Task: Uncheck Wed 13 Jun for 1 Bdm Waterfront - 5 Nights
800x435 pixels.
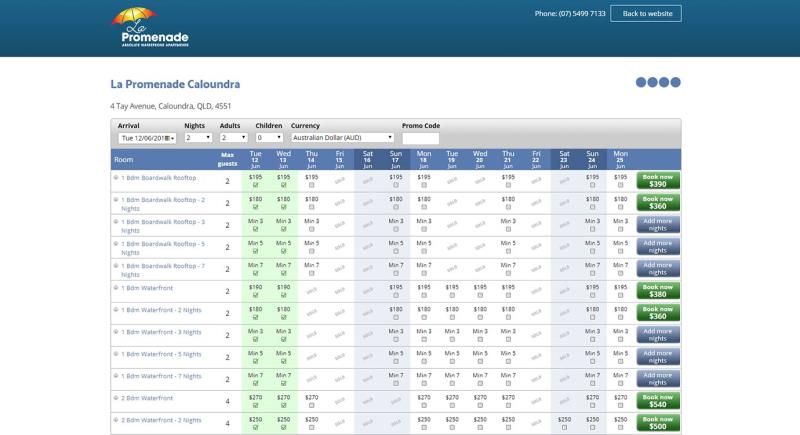Action: coord(283,362)
